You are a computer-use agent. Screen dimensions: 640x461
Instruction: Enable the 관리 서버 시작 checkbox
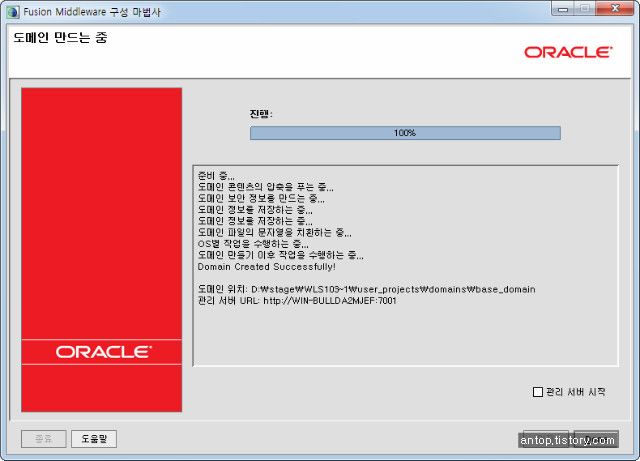coord(538,392)
